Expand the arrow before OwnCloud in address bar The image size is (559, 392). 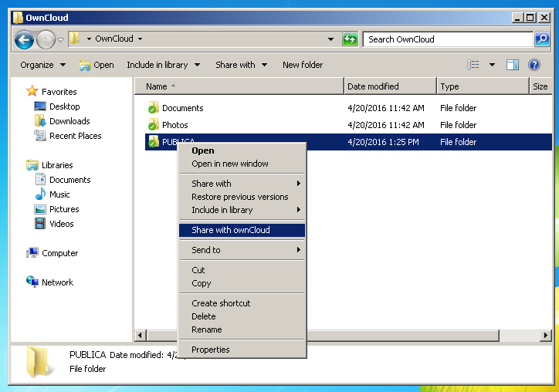pyautogui.click(x=89, y=39)
